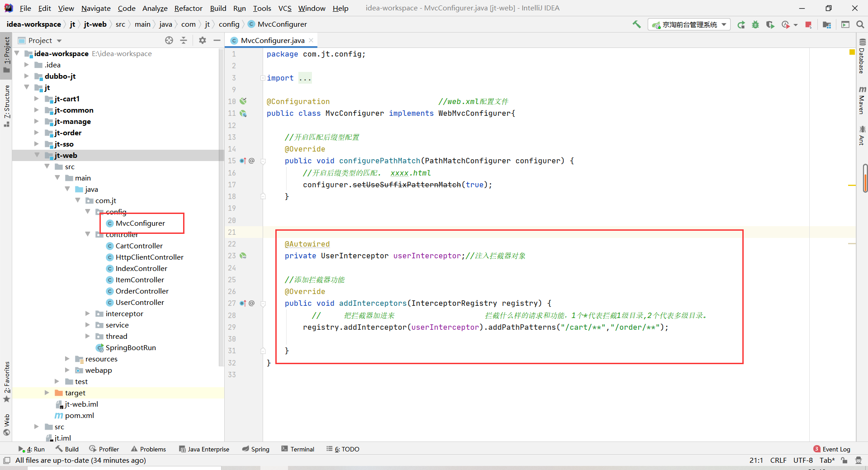Open the Database tool window
This screenshot has height=470, width=868.
[862, 56]
